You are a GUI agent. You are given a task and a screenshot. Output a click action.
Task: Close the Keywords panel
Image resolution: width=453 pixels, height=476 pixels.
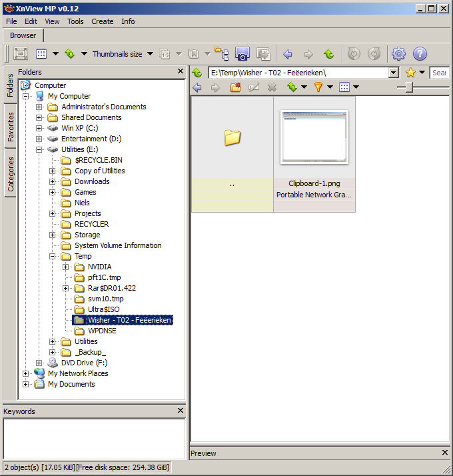[181, 411]
